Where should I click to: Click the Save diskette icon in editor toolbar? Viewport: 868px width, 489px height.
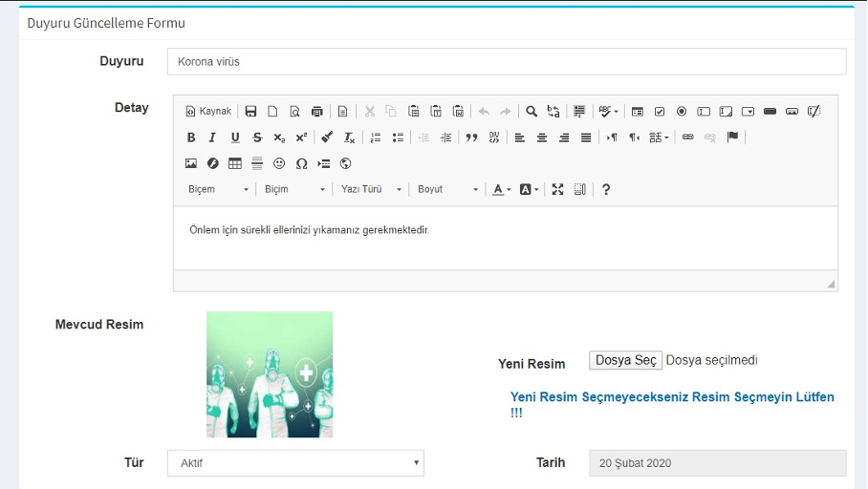[250, 111]
